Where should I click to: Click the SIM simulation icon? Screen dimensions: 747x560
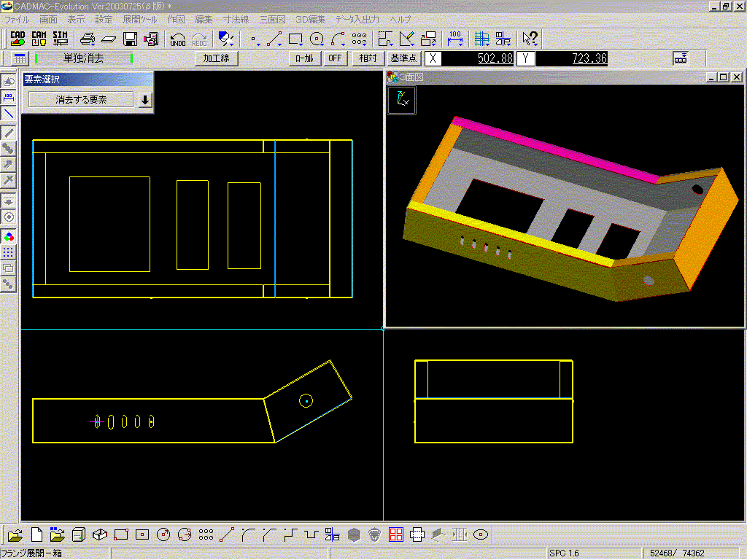click(61, 39)
